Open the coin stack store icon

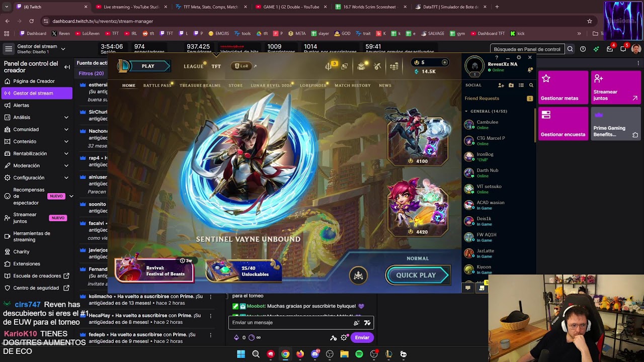click(x=394, y=66)
